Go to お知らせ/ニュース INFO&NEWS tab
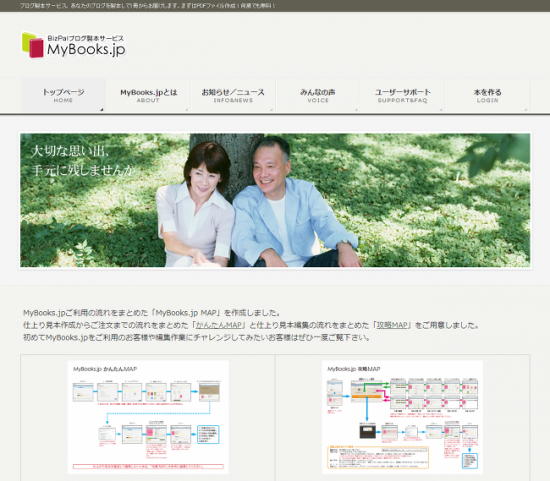 tap(233, 95)
